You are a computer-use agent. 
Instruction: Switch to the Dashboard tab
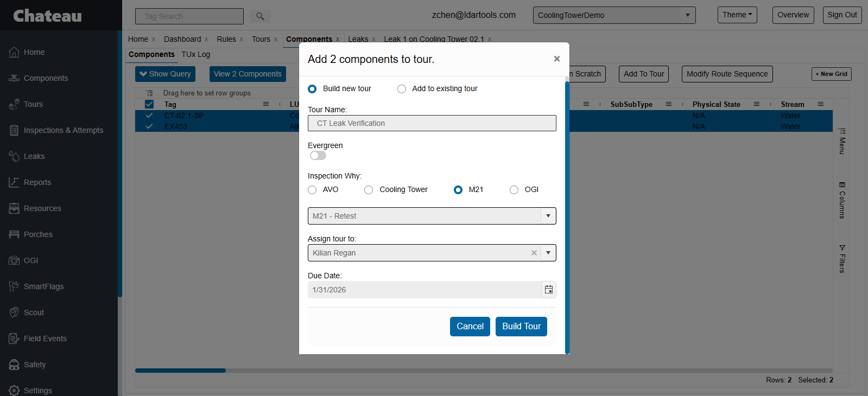182,39
